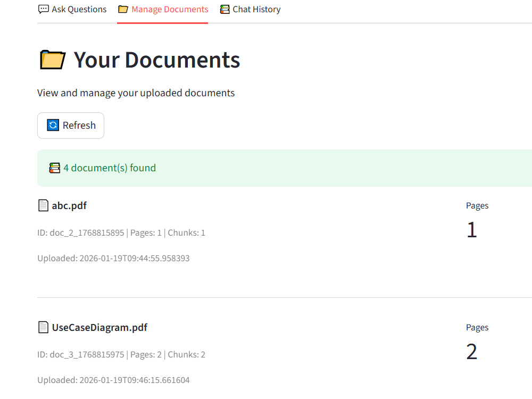This screenshot has width=532, height=399.
Task: Click the page icon beside UseCaseDiagram.pdf
Action: click(43, 327)
